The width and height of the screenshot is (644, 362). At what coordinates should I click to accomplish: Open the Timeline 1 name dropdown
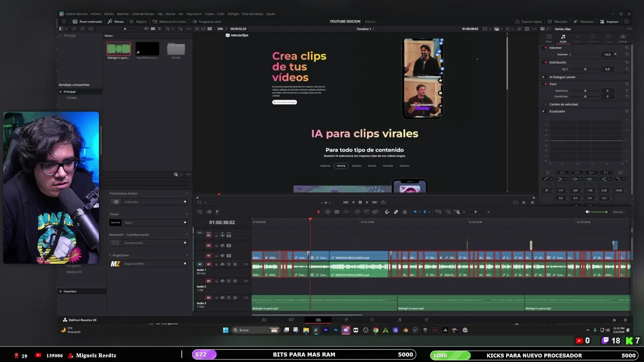pos(365,29)
